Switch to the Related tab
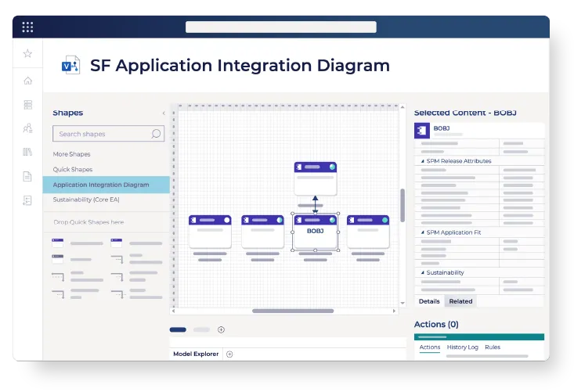Viewport: 574px width, 392px height. tap(460, 301)
